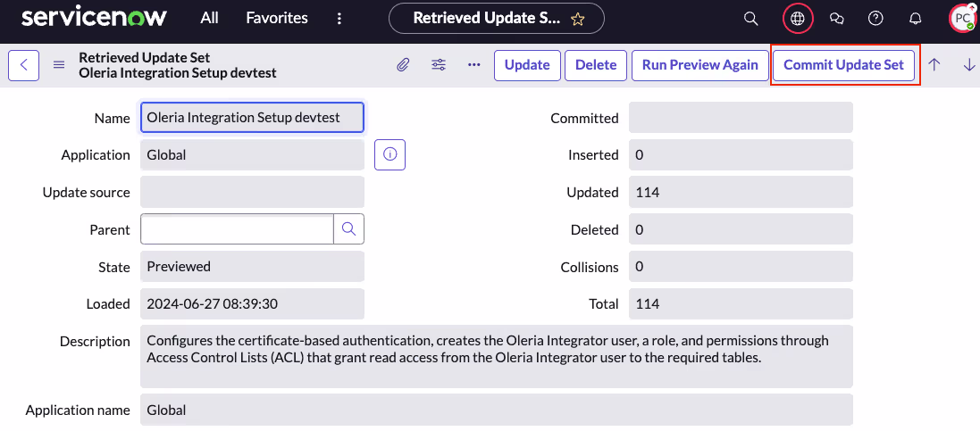Viewport: 980px width, 431px height.
Task: Star this page as a favorite
Action: [577, 20]
